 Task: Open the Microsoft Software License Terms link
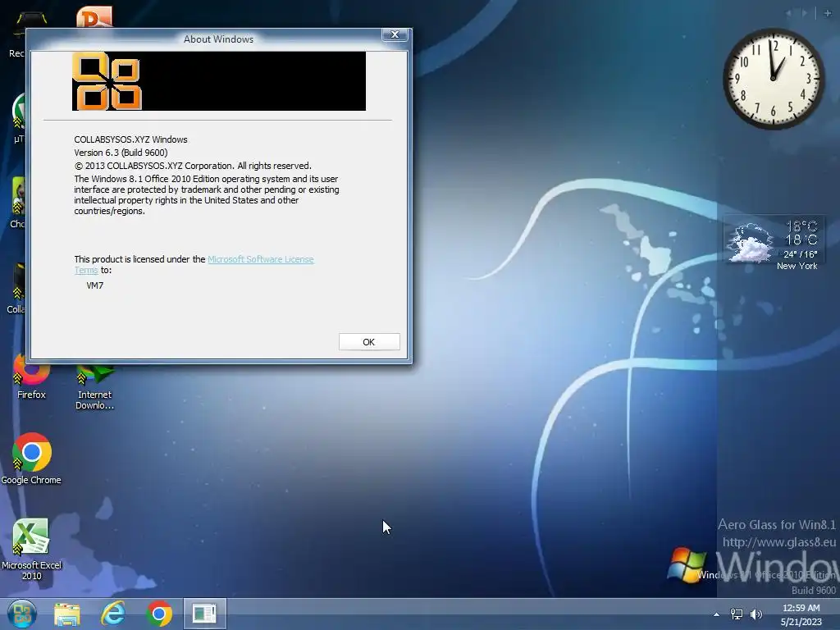pos(260,259)
